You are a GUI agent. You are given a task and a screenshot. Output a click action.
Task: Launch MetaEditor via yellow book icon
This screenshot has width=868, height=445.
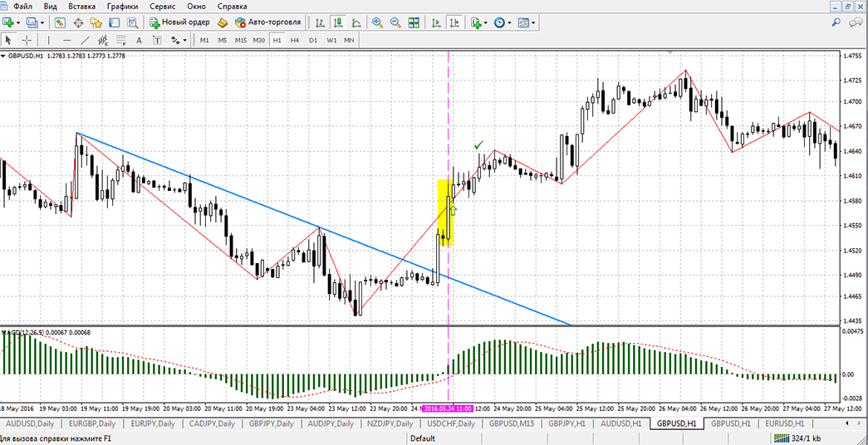223,22
